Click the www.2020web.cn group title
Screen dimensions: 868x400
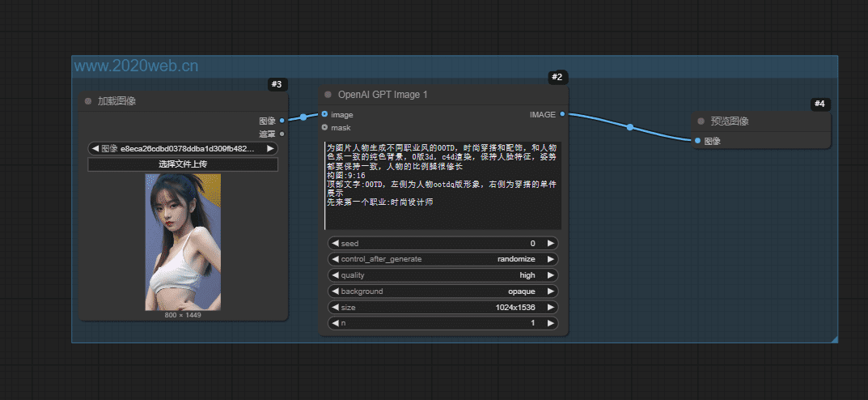coord(136,66)
